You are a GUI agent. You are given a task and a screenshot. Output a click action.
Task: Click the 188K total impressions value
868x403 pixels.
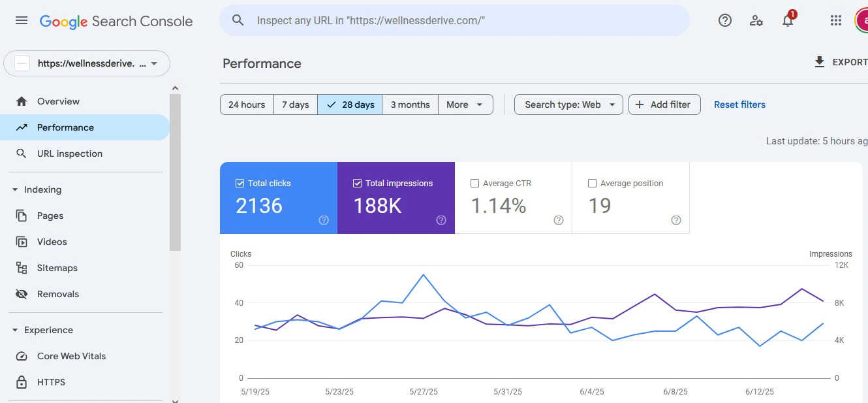[x=377, y=206]
